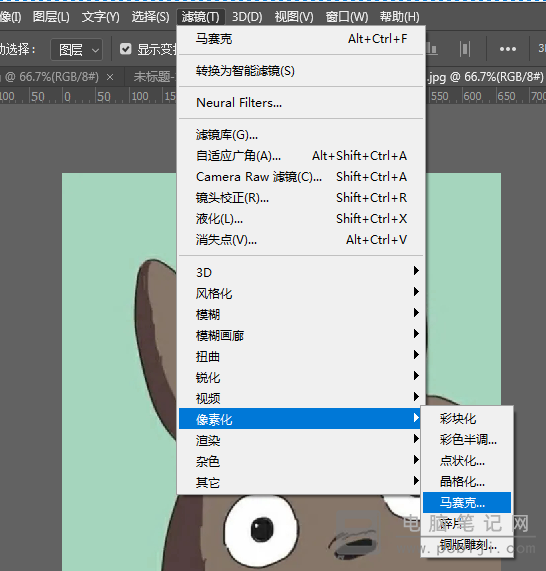Close the 66.7%(RGB/8#) document tab
This screenshot has width=546, height=571.
pyautogui.click(x=110, y=77)
